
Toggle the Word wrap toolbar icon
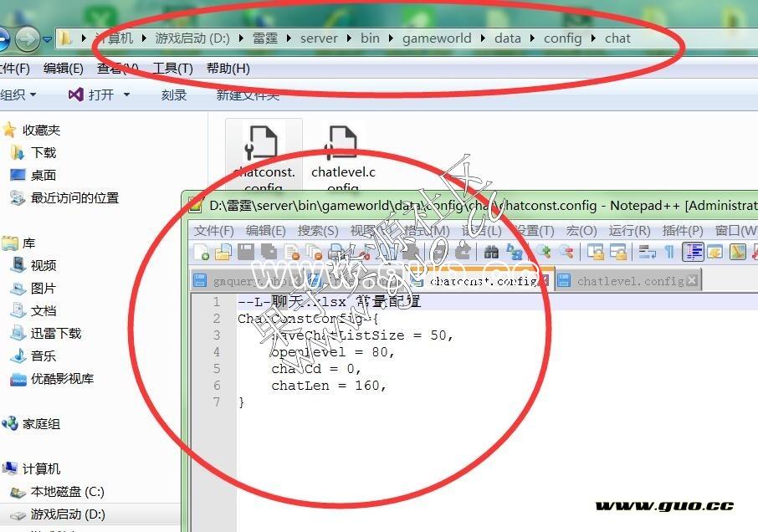(x=647, y=252)
